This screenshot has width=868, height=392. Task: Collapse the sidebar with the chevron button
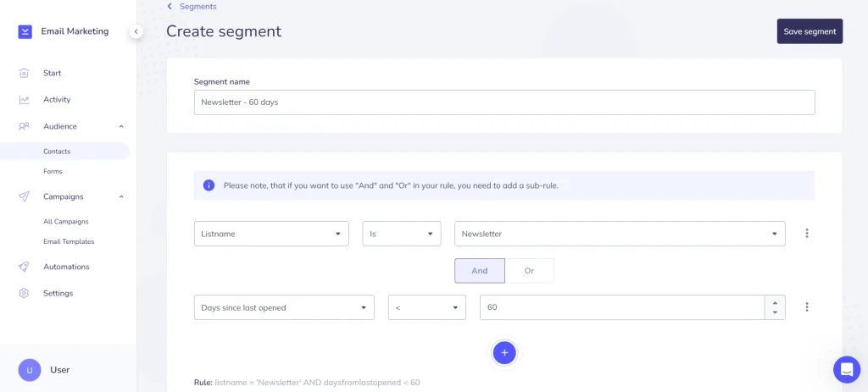click(x=136, y=31)
